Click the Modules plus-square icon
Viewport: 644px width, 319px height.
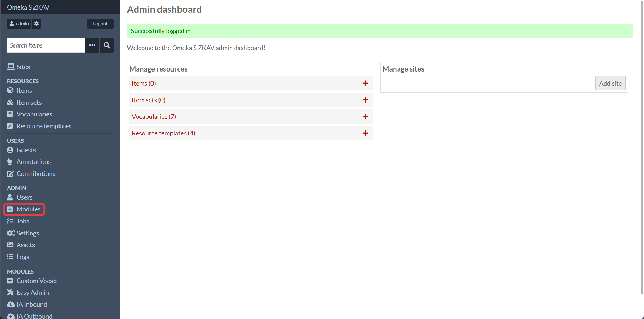(10, 209)
